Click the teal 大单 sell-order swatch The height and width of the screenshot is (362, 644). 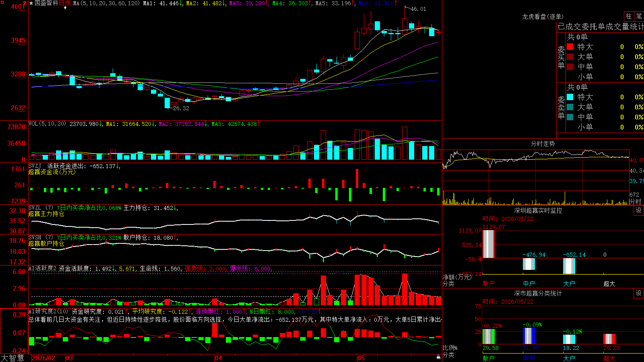[x=570, y=107]
